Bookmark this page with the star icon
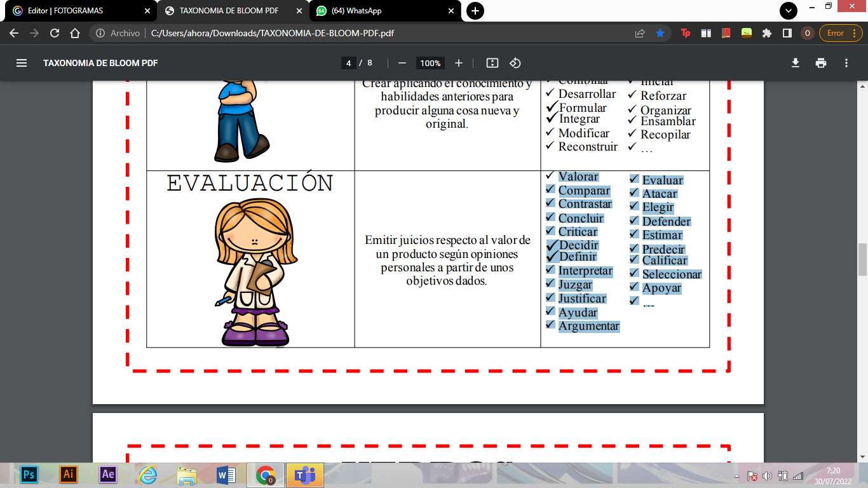The height and width of the screenshot is (488, 868). click(x=660, y=33)
